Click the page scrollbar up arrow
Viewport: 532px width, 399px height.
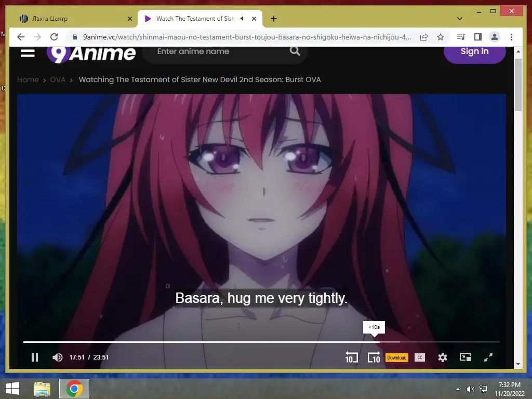pyautogui.click(x=518, y=51)
